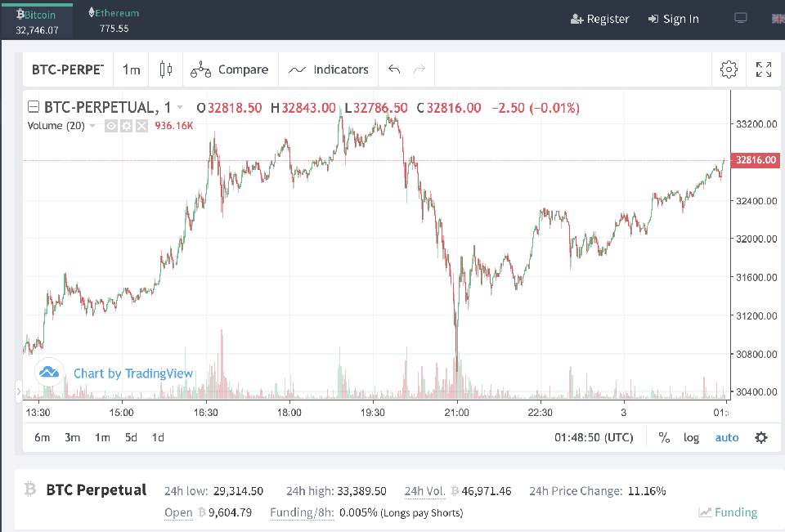This screenshot has height=532, width=785.
Task: Toggle log scale on the chart
Action: pyautogui.click(x=691, y=437)
